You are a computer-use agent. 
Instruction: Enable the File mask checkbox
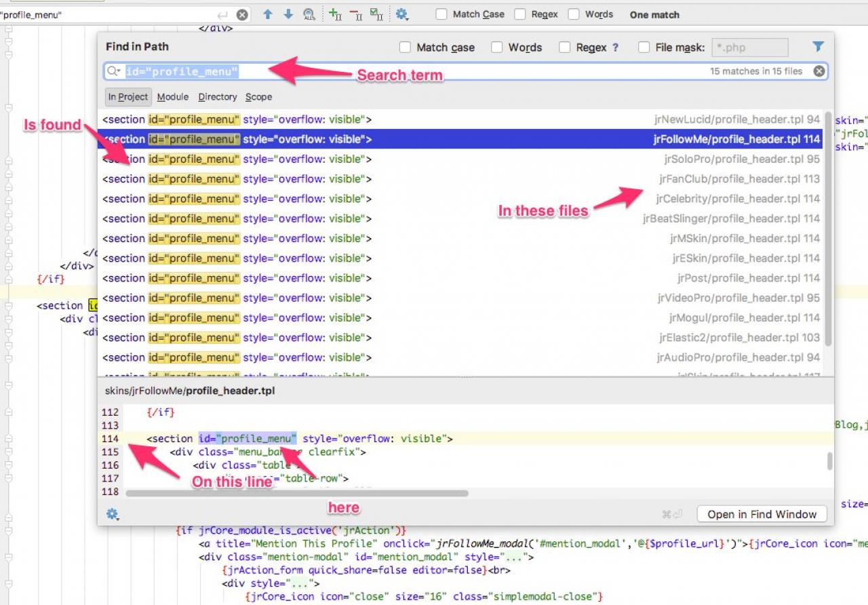[x=644, y=47]
